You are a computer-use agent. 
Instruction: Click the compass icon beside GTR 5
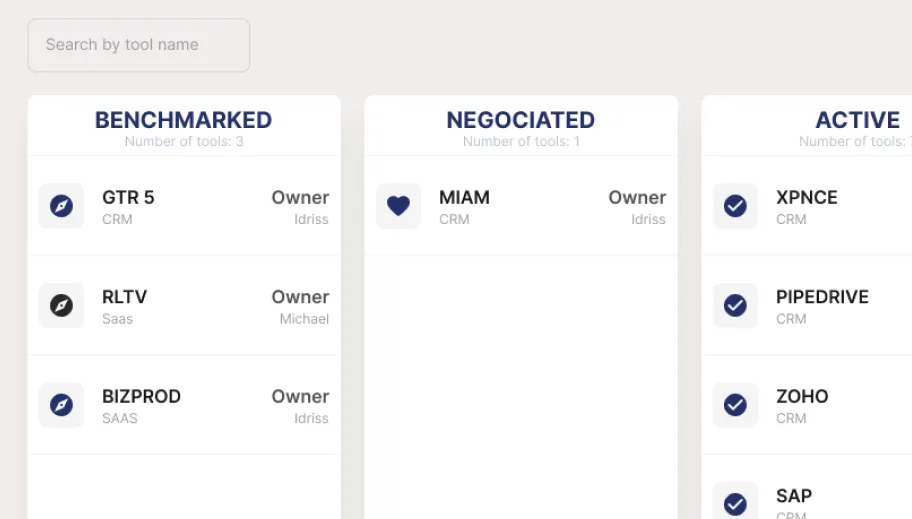point(61,206)
